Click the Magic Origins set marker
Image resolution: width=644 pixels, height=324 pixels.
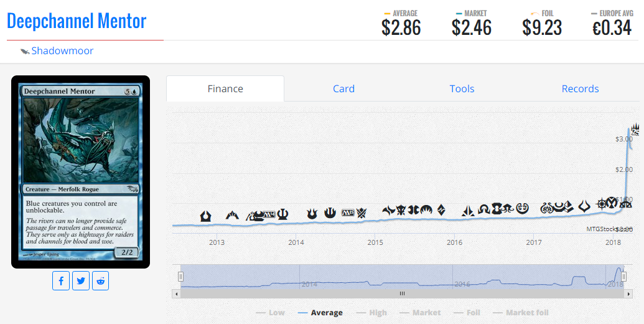(x=426, y=210)
